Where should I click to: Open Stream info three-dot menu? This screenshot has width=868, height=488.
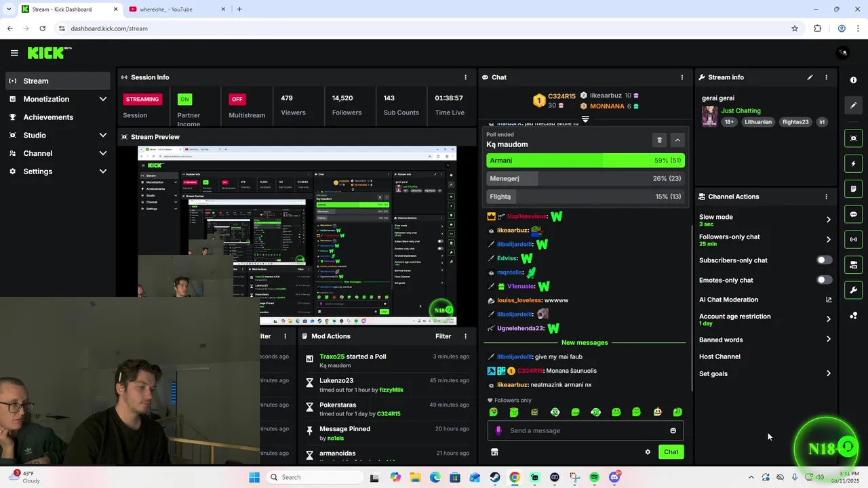tap(826, 77)
